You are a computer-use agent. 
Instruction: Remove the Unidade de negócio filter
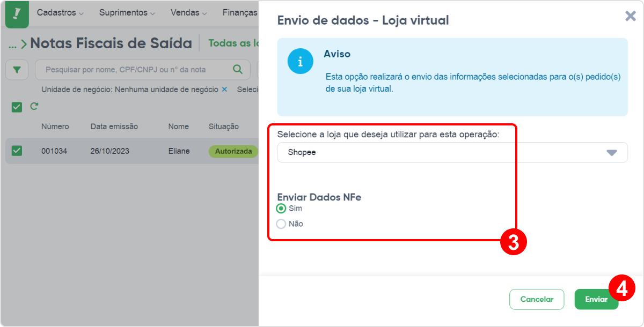coord(224,90)
